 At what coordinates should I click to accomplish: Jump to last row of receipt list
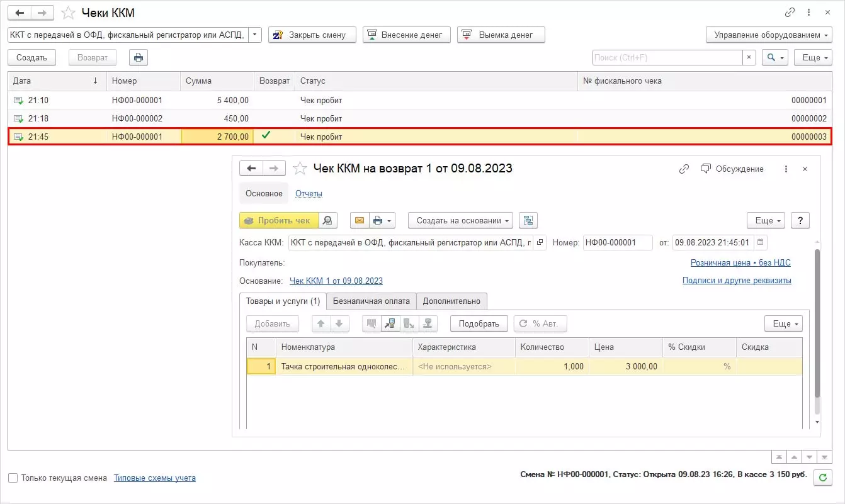pos(824,457)
